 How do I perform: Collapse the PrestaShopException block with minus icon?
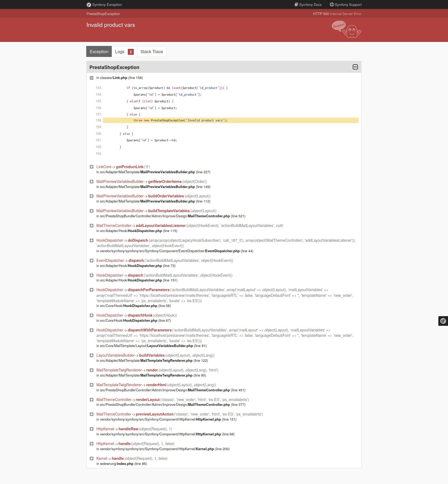point(355,67)
